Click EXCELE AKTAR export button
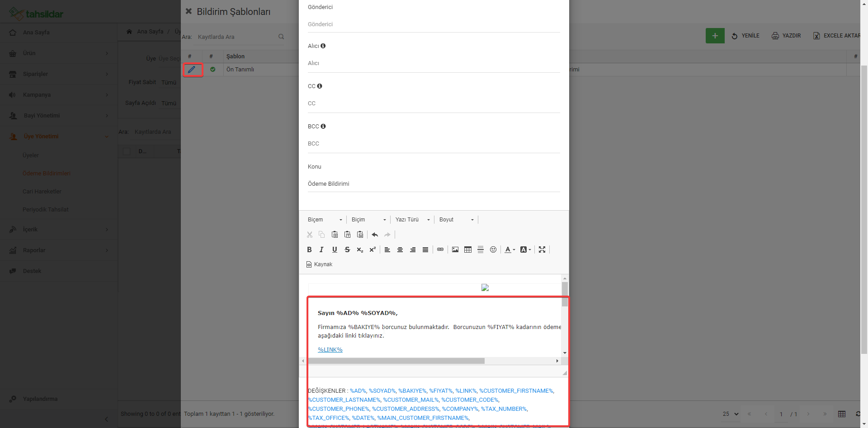This screenshot has height=428, width=868. (836, 36)
